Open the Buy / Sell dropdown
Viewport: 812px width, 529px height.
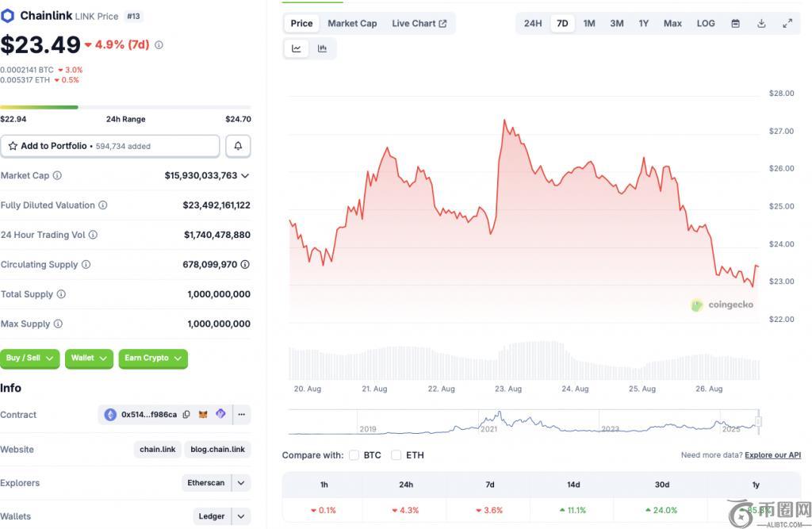point(30,358)
